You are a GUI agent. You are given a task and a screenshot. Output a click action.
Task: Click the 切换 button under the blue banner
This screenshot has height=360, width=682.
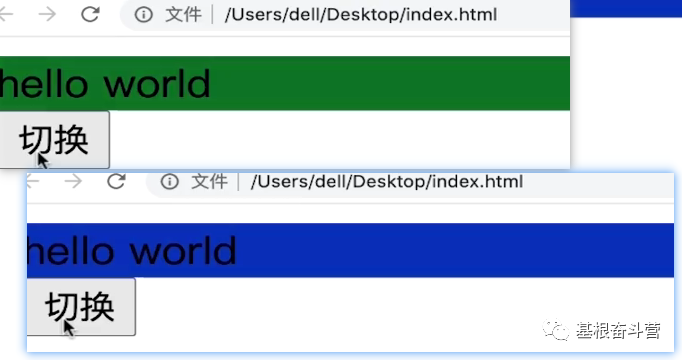click(x=81, y=307)
